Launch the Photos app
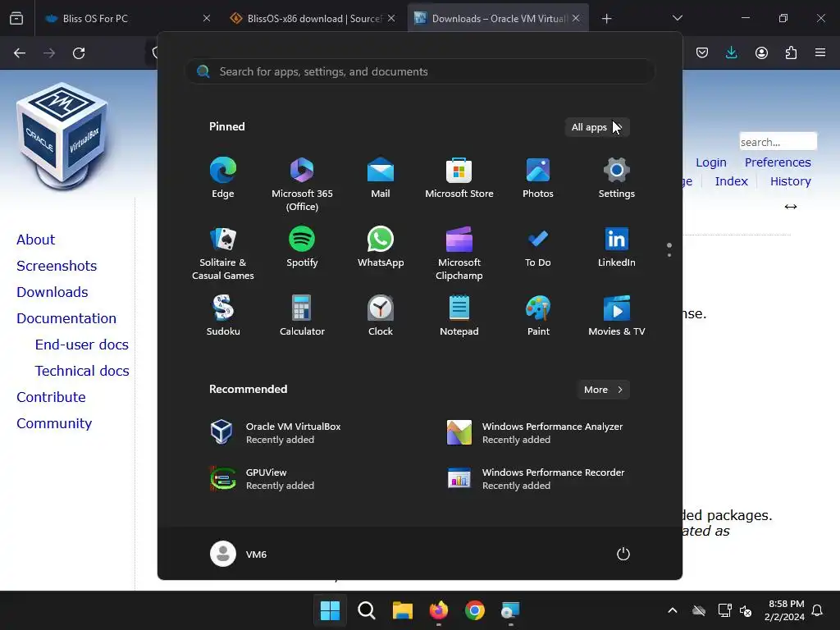The image size is (840, 630). pyautogui.click(x=538, y=177)
